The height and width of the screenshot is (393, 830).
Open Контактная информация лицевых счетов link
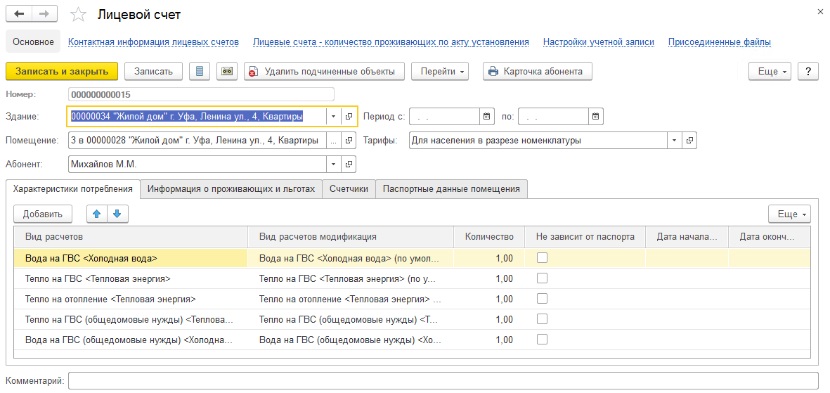coord(154,42)
